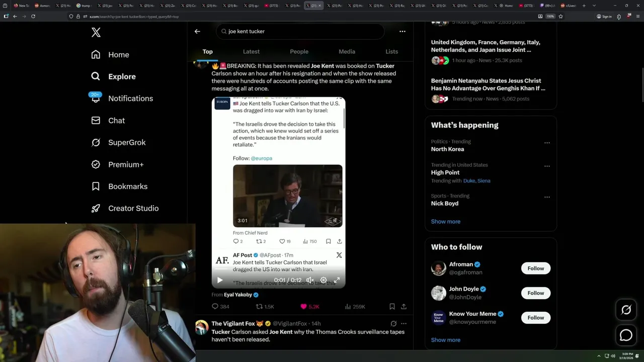This screenshot has height=362, width=644.
Task: Mute the video using the volume icon
Action: pyautogui.click(x=310, y=280)
